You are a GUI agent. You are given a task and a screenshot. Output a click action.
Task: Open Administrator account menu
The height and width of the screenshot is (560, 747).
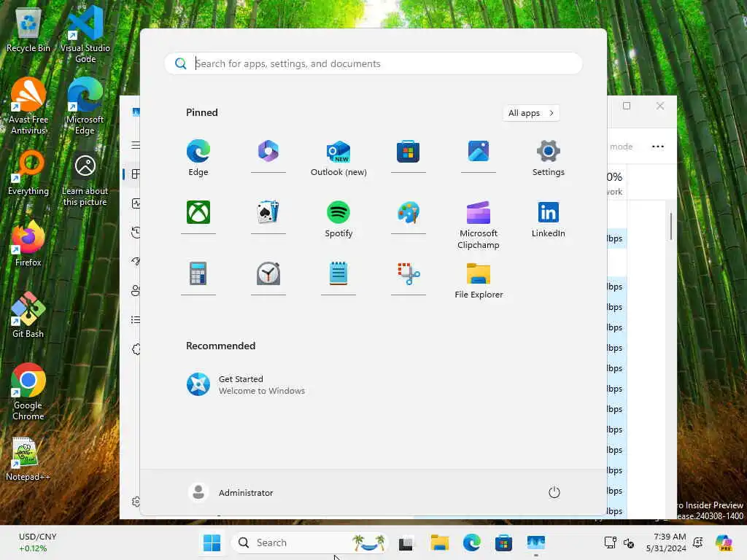coord(231,492)
